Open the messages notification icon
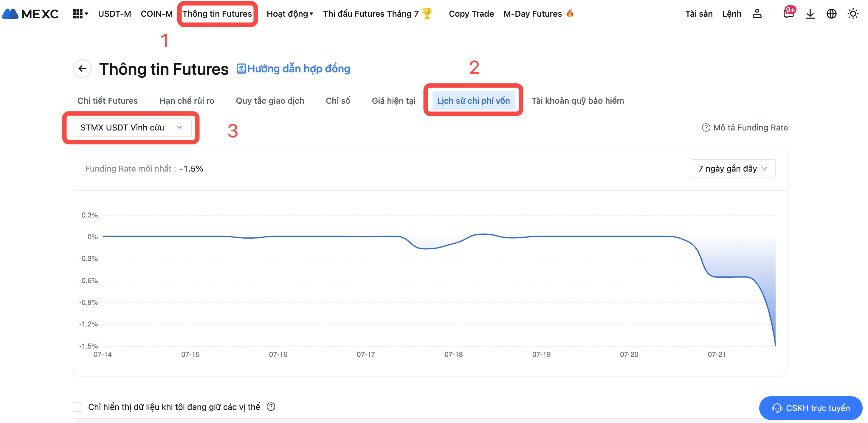Viewport: 868px width, 423px height. click(x=788, y=14)
